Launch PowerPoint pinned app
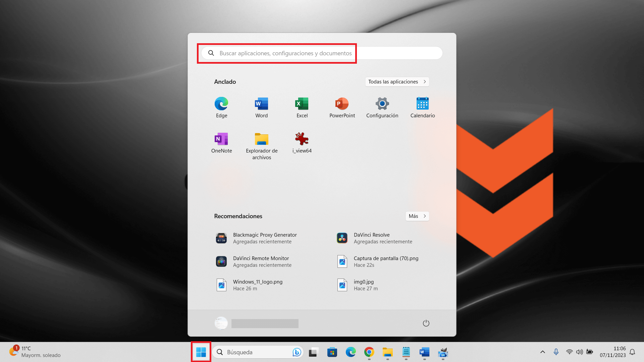 [342, 108]
